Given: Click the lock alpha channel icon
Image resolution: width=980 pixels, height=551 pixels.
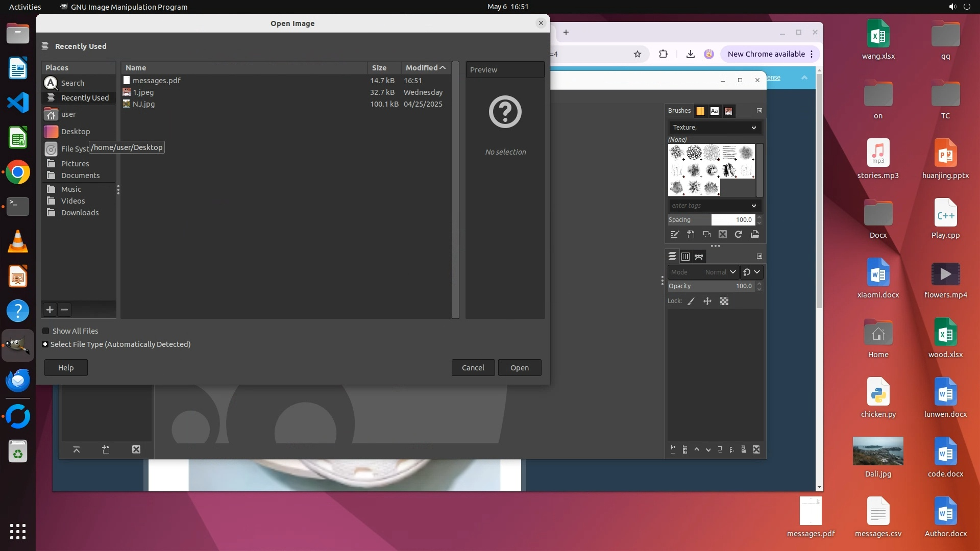Looking at the screenshot, I should pyautogui.click(x=724, y=302).
